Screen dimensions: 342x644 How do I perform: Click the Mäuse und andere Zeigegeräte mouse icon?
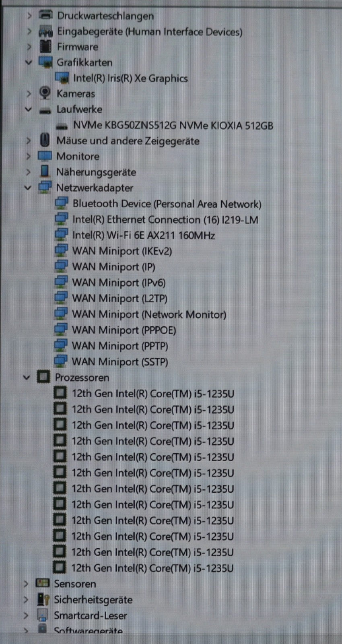45,140
